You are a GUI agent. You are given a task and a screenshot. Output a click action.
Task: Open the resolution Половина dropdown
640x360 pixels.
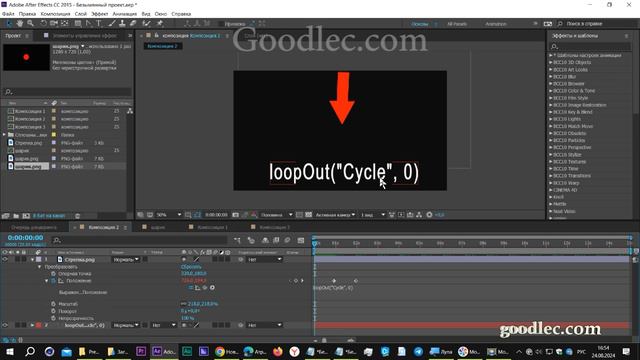[276, 215]
